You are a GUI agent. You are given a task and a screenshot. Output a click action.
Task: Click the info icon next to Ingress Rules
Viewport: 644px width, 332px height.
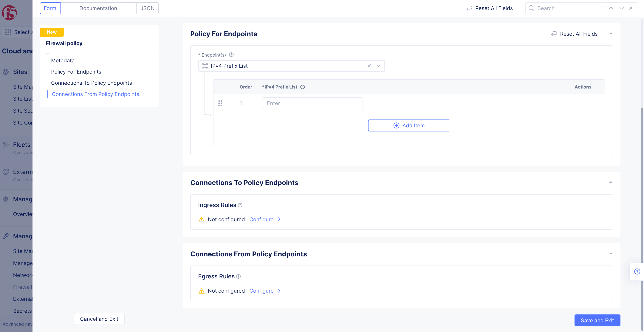[240, 205]
